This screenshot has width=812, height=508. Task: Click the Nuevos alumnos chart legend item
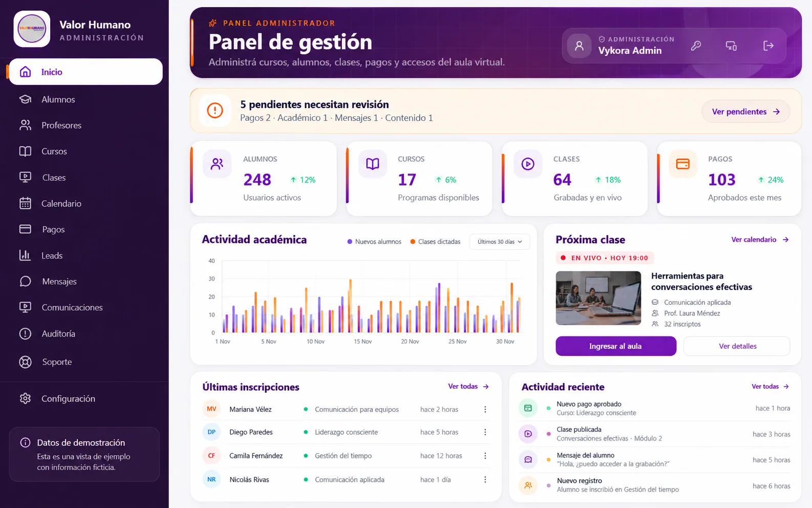[x=374, y=242]
